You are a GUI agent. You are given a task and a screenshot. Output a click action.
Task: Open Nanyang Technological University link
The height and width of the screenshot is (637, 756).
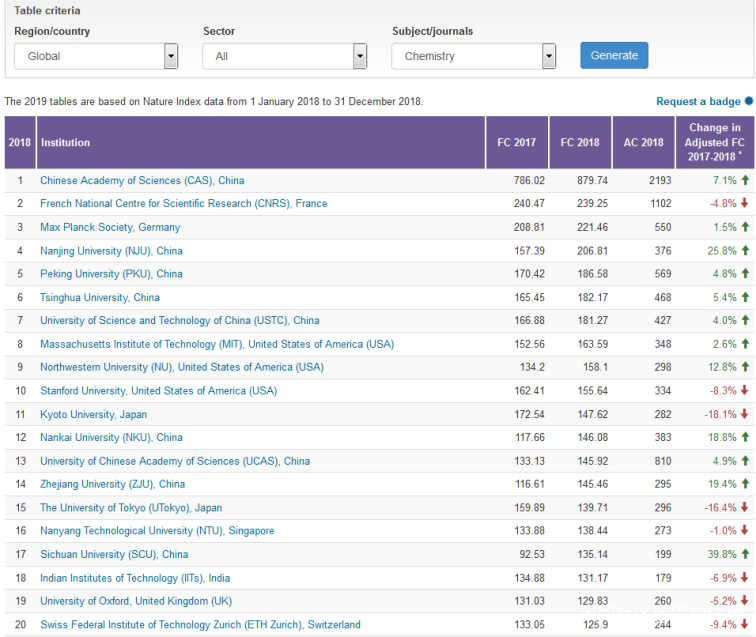point(156,531)
